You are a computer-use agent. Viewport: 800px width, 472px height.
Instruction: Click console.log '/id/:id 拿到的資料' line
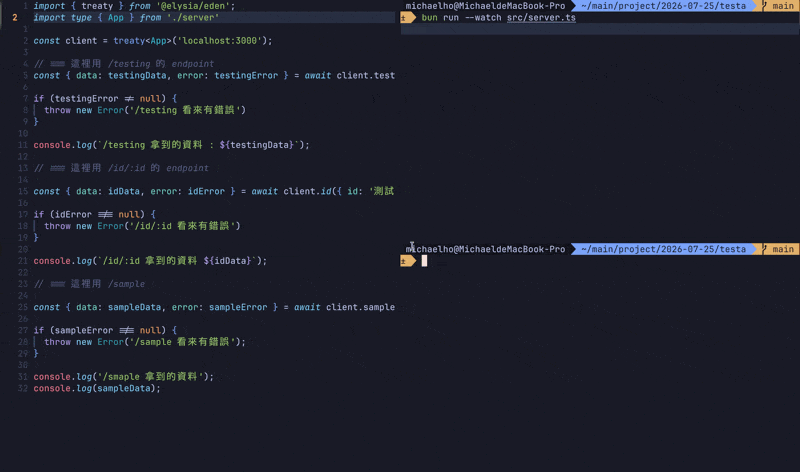pyautogui.click(x=150, y=261)
